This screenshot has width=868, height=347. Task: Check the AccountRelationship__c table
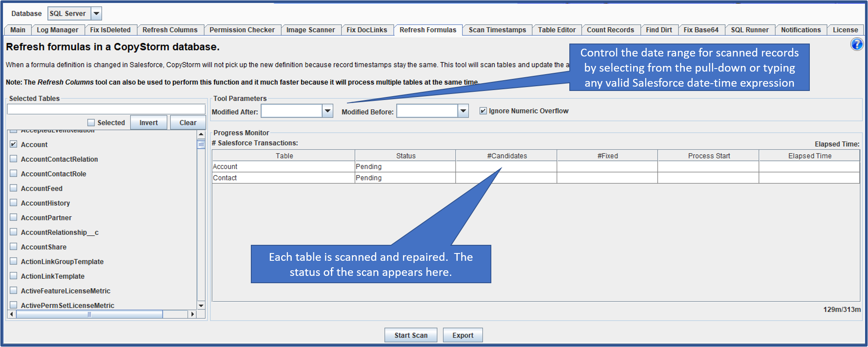[x=13, y=232]
